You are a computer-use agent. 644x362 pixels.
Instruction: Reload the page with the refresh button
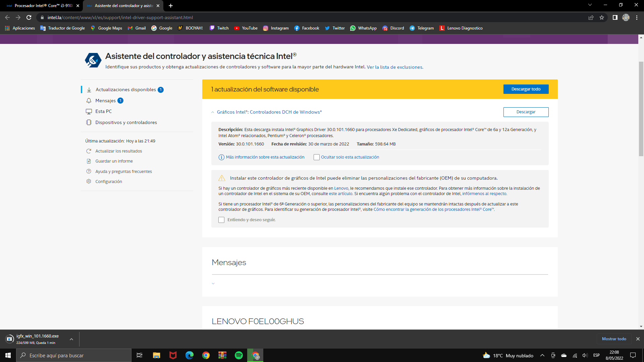click(29, 17)
